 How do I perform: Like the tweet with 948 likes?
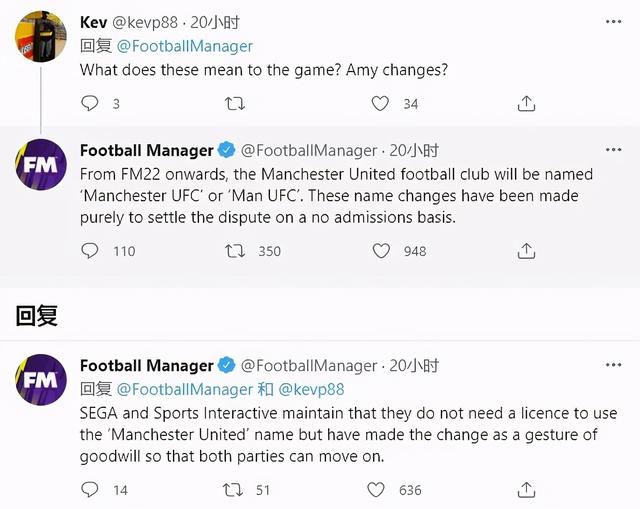[x=380, y=251]
